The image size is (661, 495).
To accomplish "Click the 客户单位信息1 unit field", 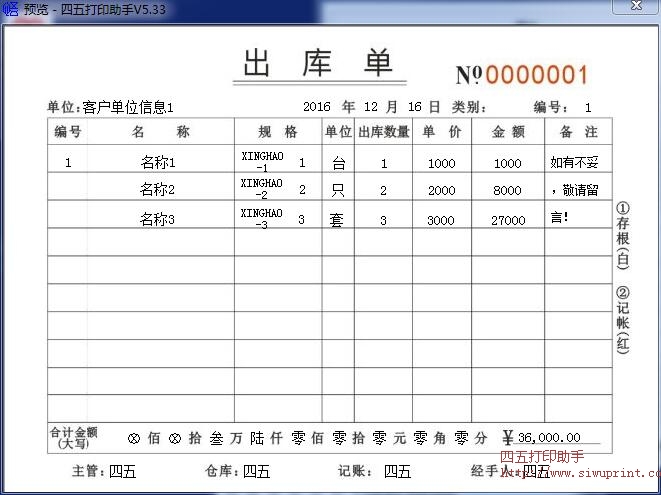I will (128, 107).
